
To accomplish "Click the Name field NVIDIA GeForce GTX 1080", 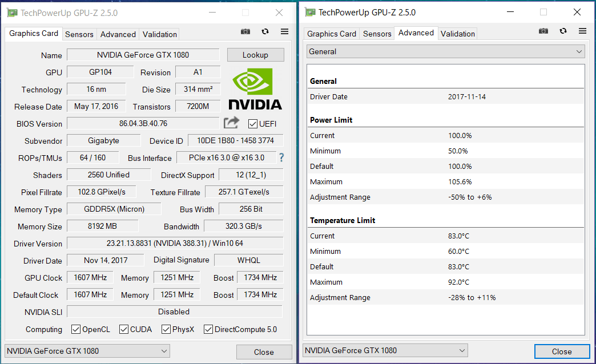I will [x=143, y=55].
